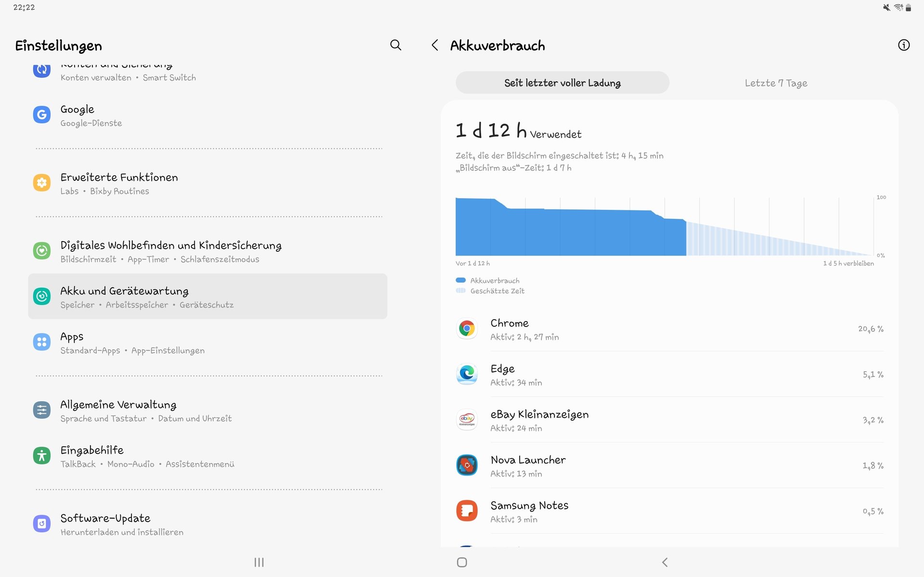Open Eingabehilfe settings entry

coord(207,456)
